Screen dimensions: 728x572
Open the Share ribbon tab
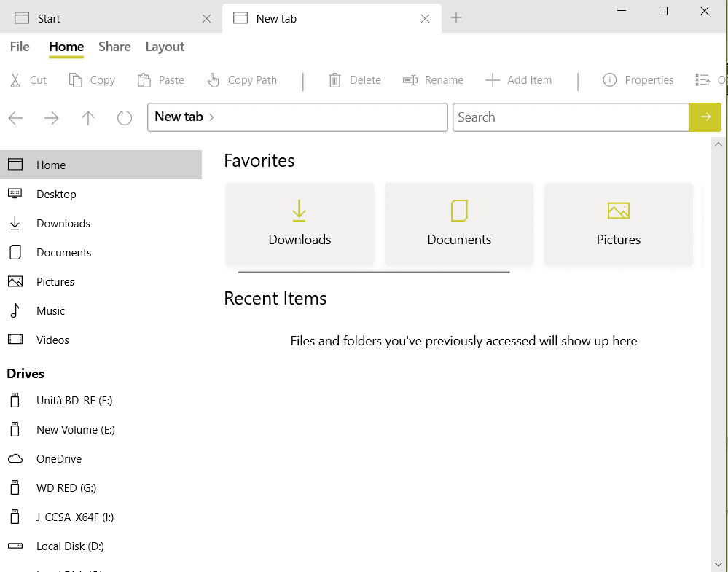click(x=114, y=47)
